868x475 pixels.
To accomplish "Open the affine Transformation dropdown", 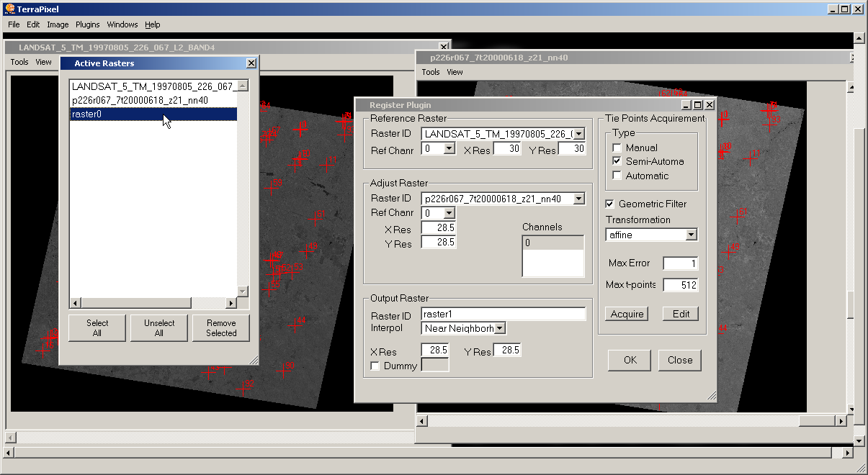I will click(691, 235).
